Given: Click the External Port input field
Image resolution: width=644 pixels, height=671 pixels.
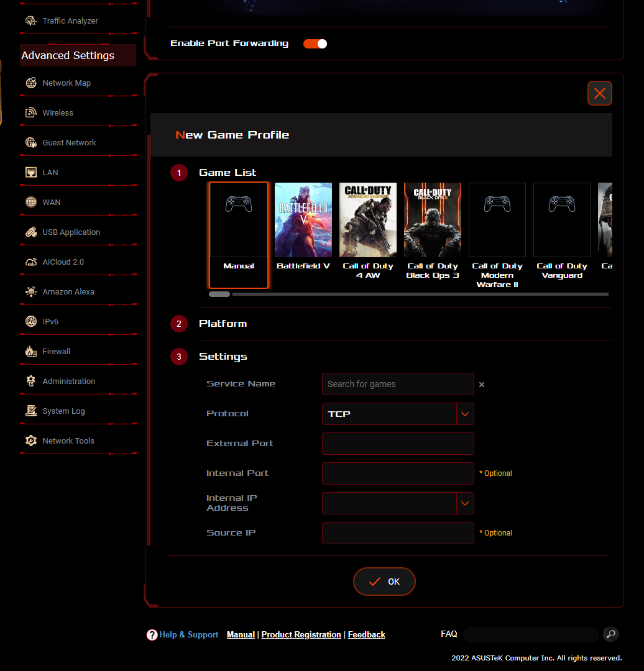Looking at the screenshot, I should (398, 444).
